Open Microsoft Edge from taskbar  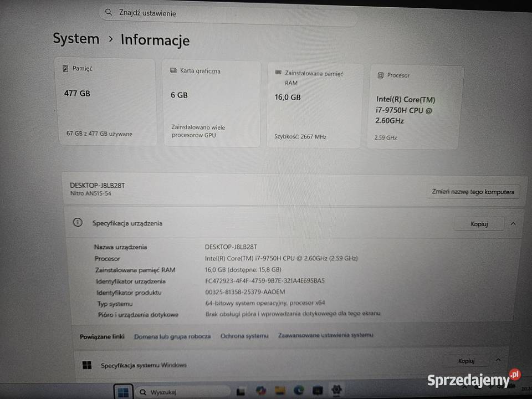299,391
